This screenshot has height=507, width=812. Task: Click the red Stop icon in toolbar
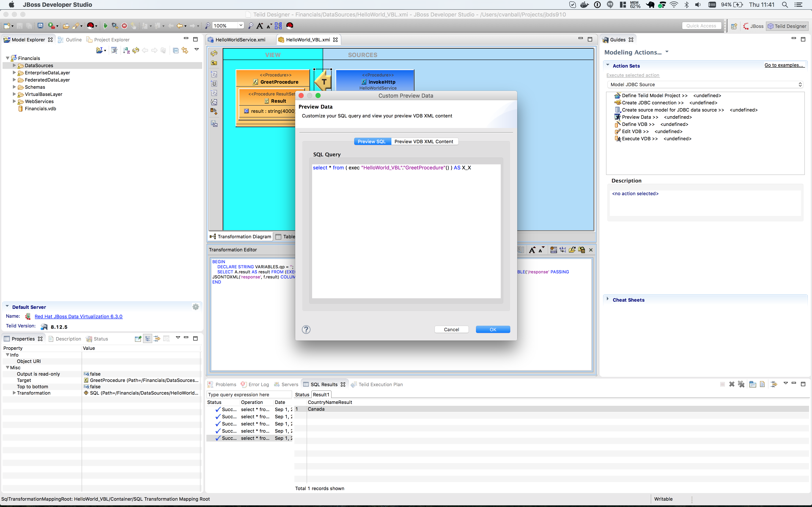click(124, 26)
